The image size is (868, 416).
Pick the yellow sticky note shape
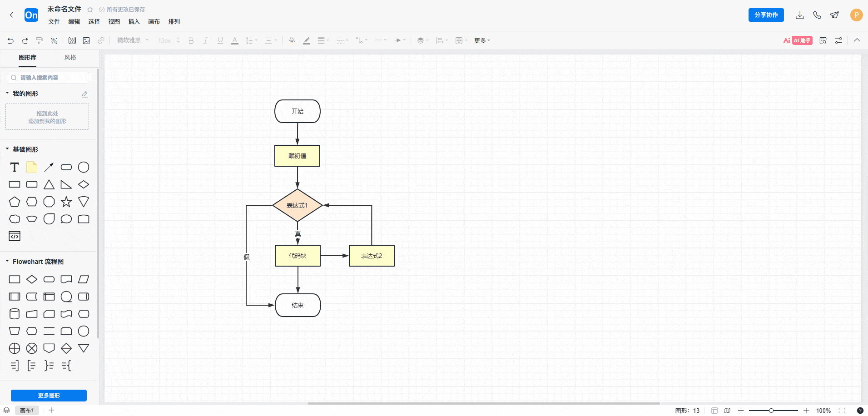pyautogui.click(x=32, y=168)
